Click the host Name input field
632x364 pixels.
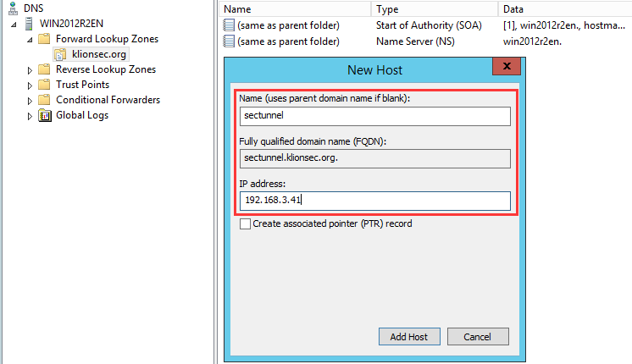pos(374,116)
